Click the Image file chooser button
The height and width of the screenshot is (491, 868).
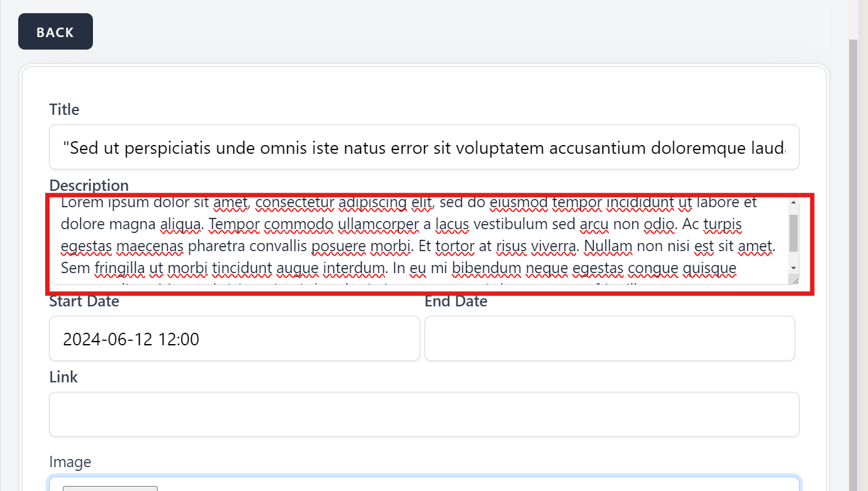pyautogui.click(x=110, y=488)
